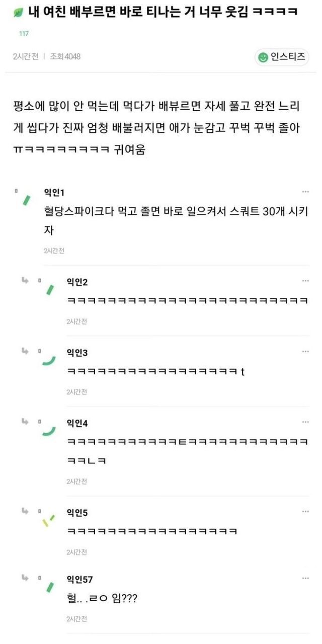Click the green leaf icon beside the post title
Image resolution: width=322 pixels, height=644 pixels.
19,12
